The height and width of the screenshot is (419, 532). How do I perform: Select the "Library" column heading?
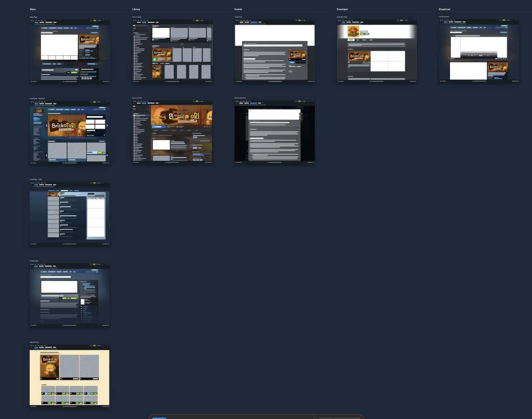pyautogui.click(x=136, y=9)
